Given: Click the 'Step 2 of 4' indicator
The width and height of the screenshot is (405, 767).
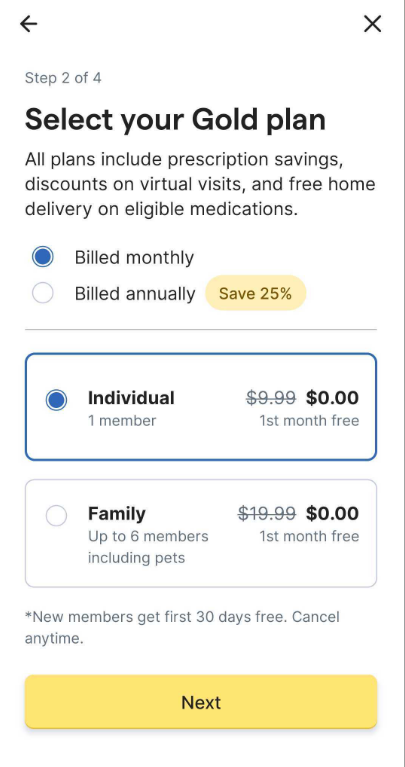Looking at the screenshot, I should [63, 78].
